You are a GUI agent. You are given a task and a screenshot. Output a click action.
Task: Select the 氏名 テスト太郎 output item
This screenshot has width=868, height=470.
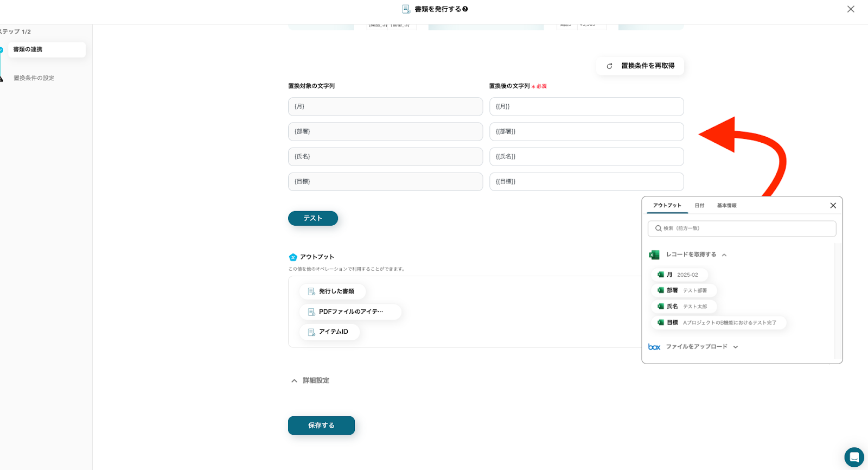[684, 307]
